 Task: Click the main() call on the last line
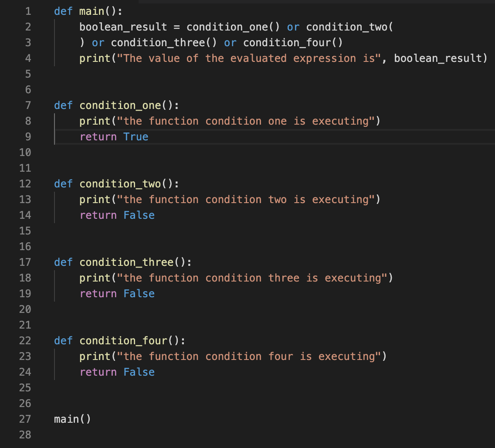72,419
